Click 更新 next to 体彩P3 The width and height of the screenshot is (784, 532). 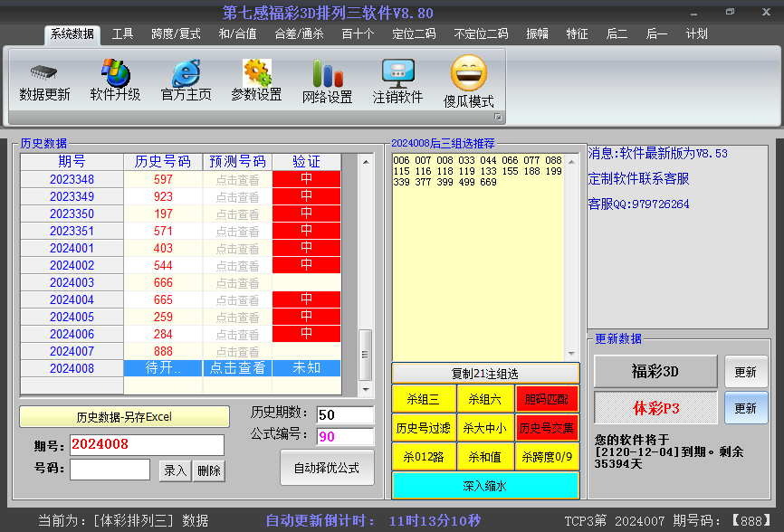tap(745, 408)
